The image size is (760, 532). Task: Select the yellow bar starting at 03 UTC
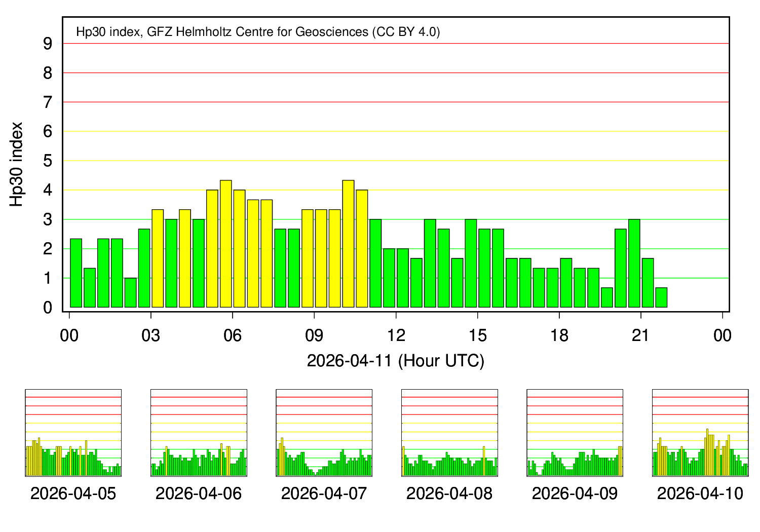coord(158,258)
